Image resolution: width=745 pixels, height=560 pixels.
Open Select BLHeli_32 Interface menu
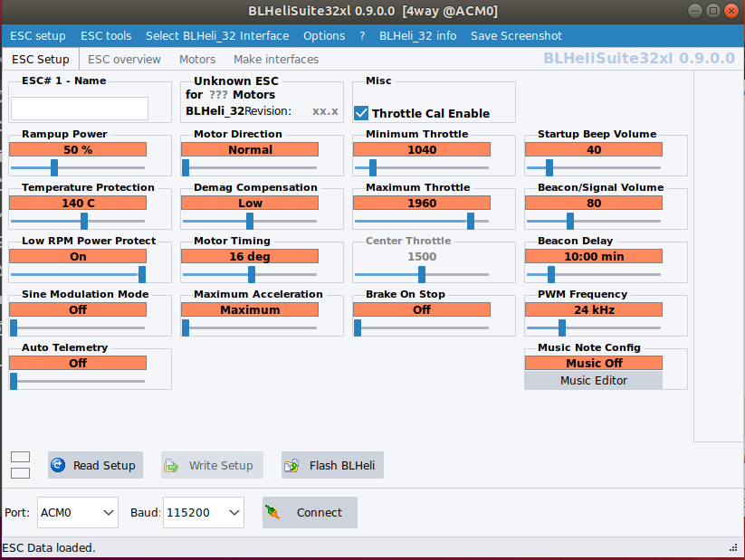[217, 36]
